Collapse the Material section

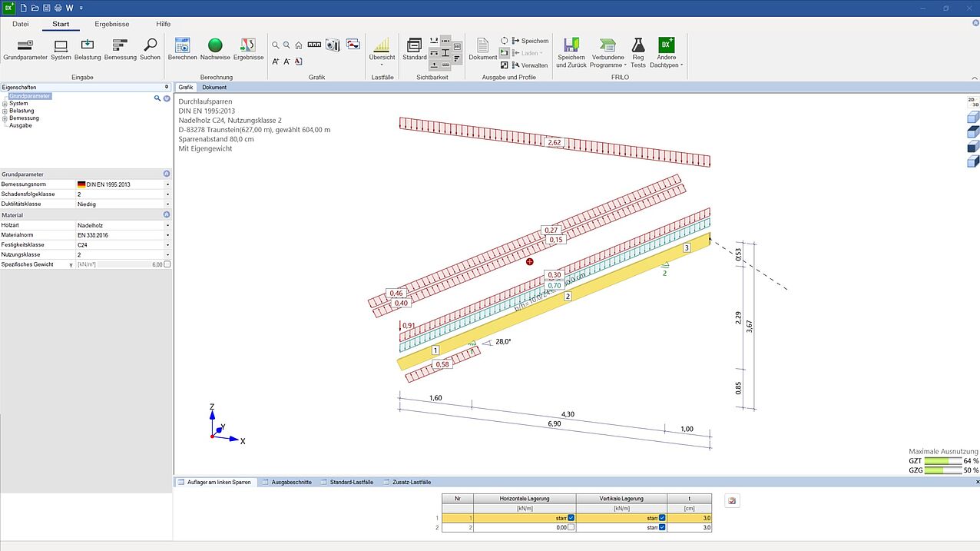167,215
